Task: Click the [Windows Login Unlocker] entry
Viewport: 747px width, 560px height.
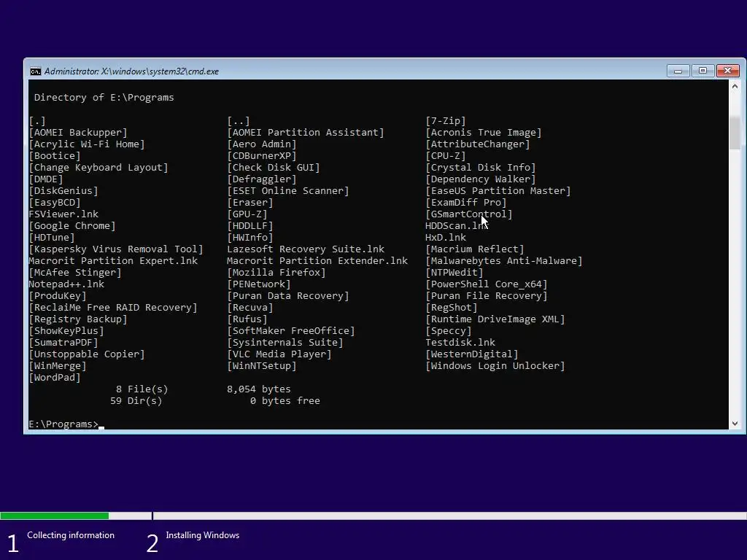Action: pyautogui.click(x=495, y=366)
